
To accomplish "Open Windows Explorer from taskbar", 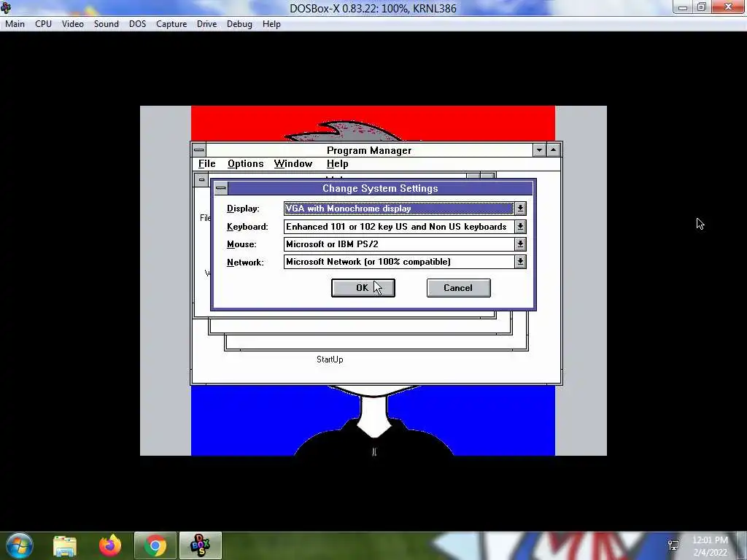I will click(x=65, y=545).
